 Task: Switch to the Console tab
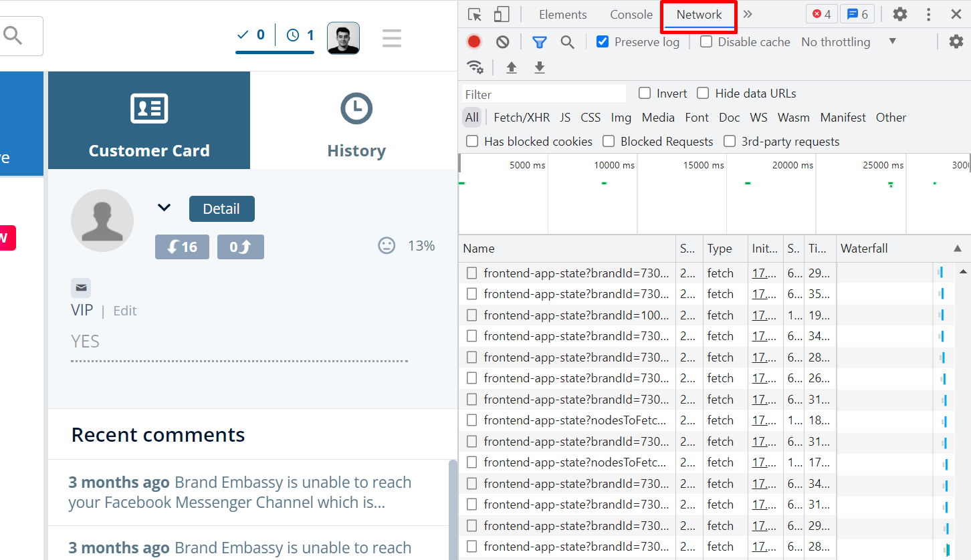631,15
